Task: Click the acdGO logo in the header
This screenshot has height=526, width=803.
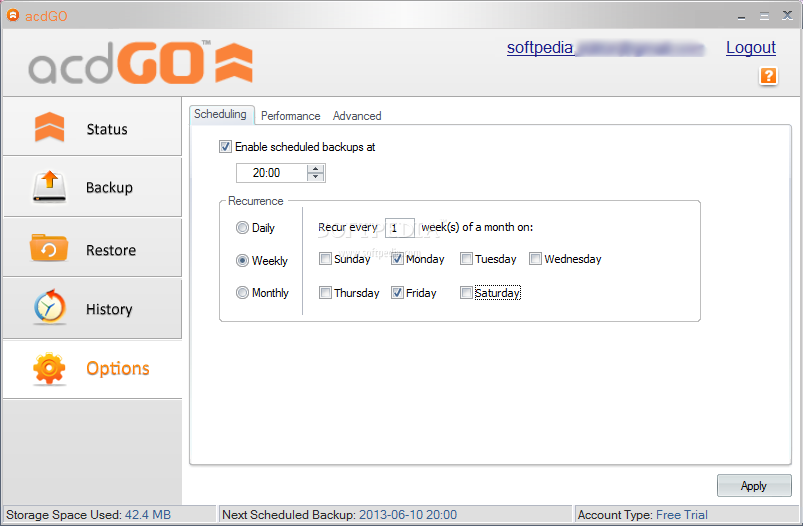Action: pos(140,62)
